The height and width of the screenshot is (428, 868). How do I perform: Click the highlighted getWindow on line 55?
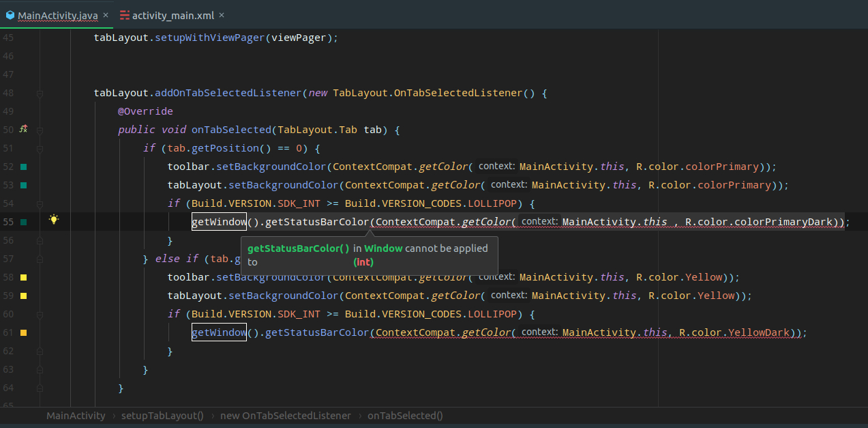pos(219,222)
